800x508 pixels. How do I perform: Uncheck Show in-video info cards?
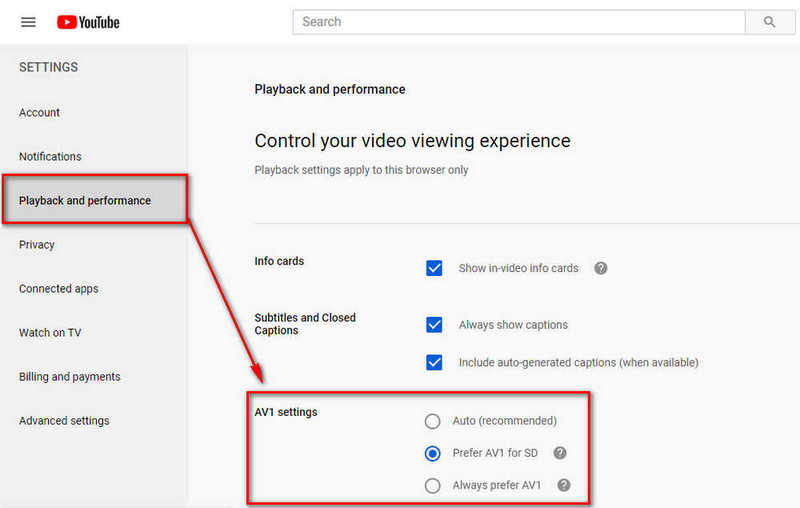click(434, 268)
